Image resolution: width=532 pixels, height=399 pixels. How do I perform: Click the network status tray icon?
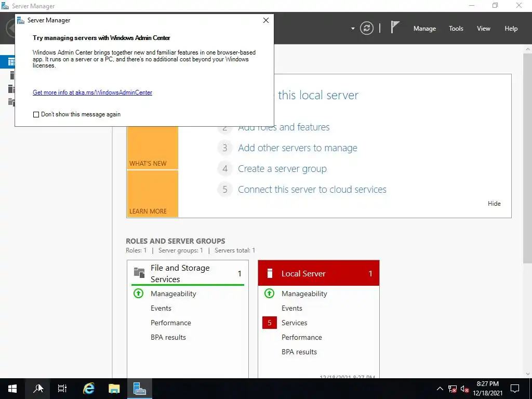453,389
